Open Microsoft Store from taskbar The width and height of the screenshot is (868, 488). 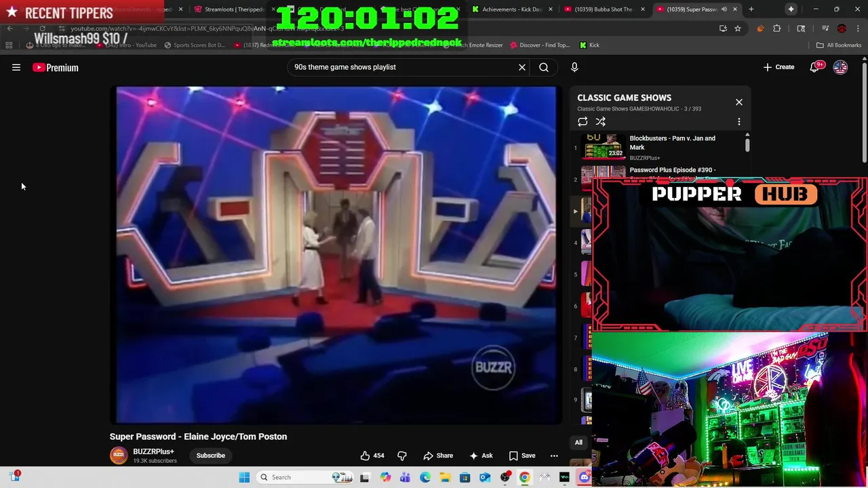tap(465, 477)
